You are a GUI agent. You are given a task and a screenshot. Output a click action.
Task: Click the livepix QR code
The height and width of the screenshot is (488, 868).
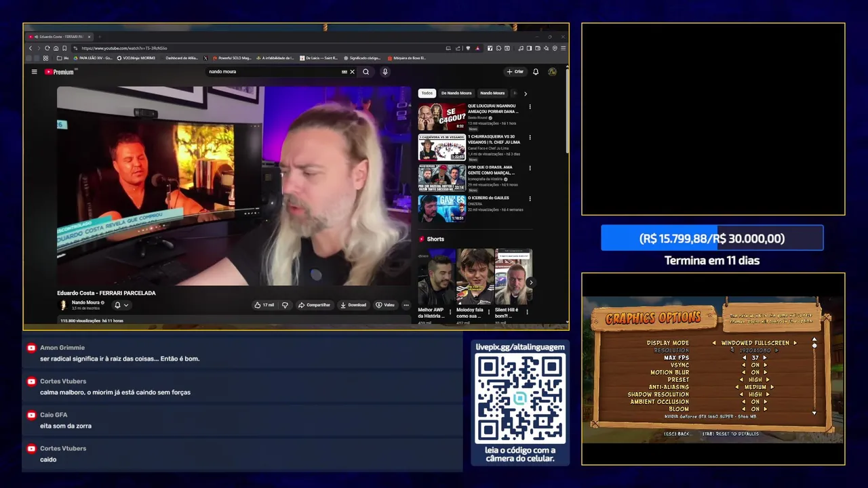520,399
